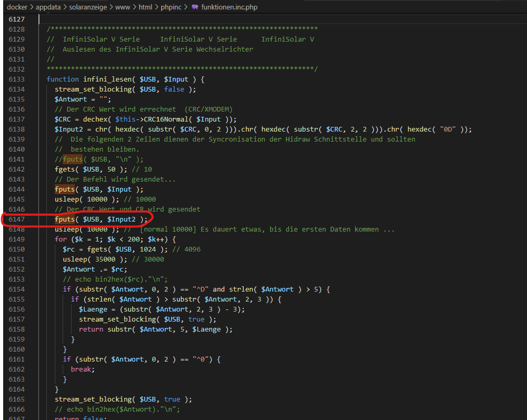Expand the solaranzeige breadcrumb folder
This screenshot has height=420, width=527.
pyautogui.click(x=89, y=7)
